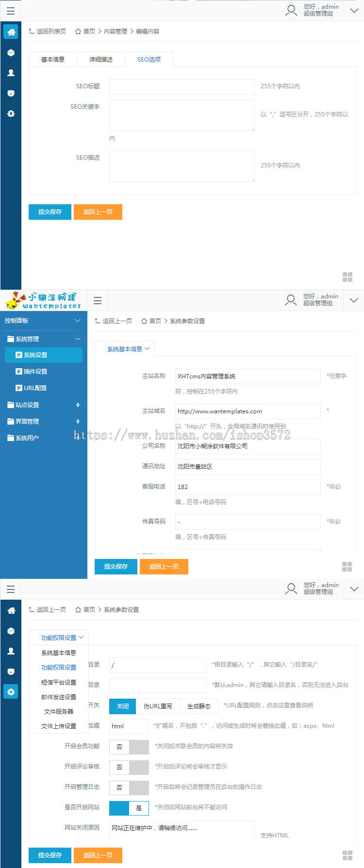This screenshot has width=364, height=868.
Task: Click 提交保存 on the SEO选项 form
Action: click(x=50, y=212)
